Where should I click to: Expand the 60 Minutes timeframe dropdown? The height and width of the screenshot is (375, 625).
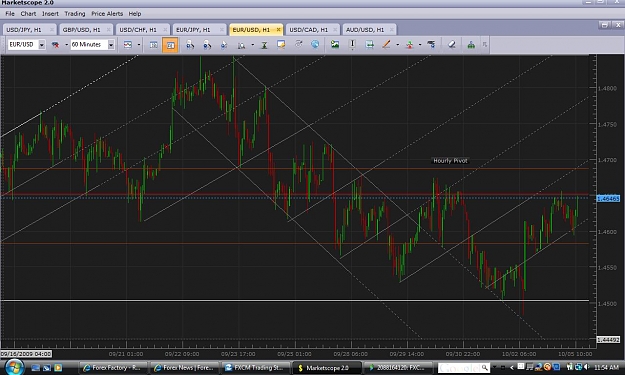111,45
